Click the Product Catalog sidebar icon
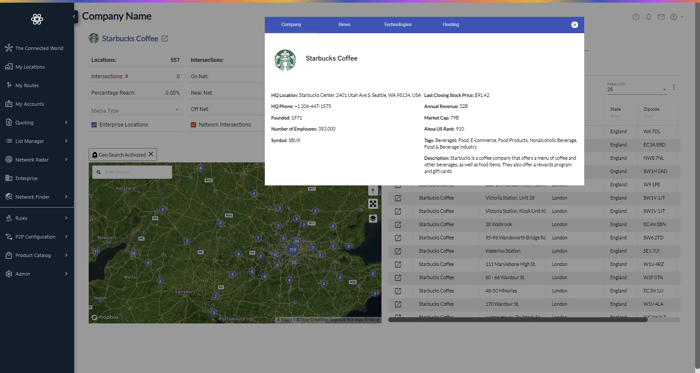 tap(8, 255)
